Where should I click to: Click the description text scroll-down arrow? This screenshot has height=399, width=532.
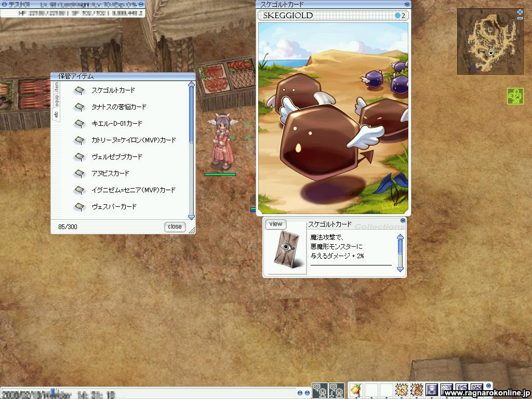401,270
